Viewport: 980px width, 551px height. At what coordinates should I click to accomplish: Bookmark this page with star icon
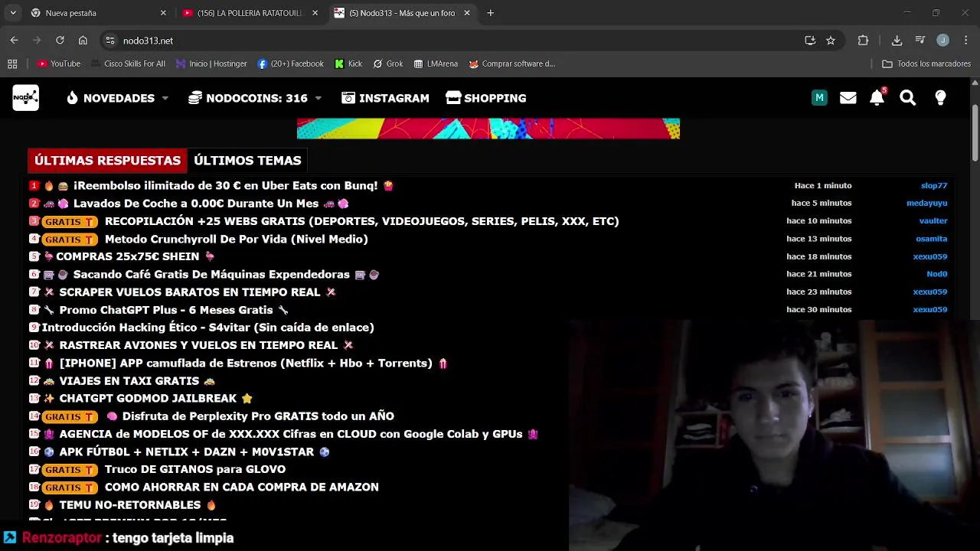831,41
